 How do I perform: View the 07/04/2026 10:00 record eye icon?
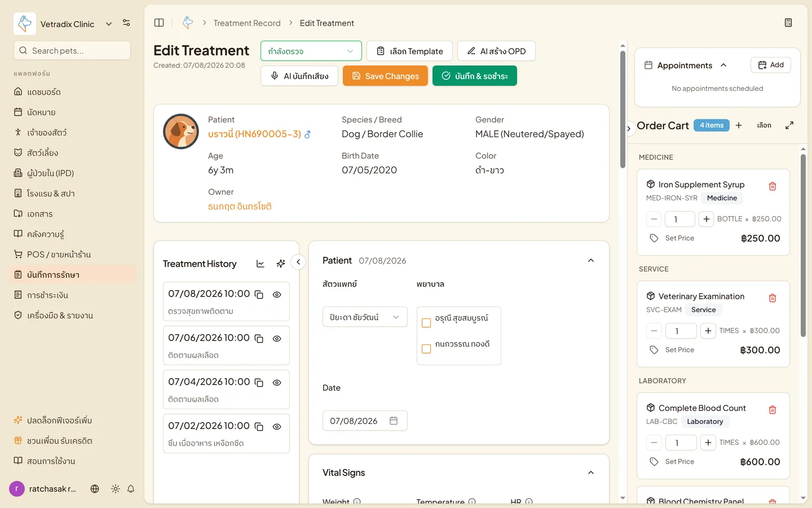pyautogui.click(x=277, y=383)
